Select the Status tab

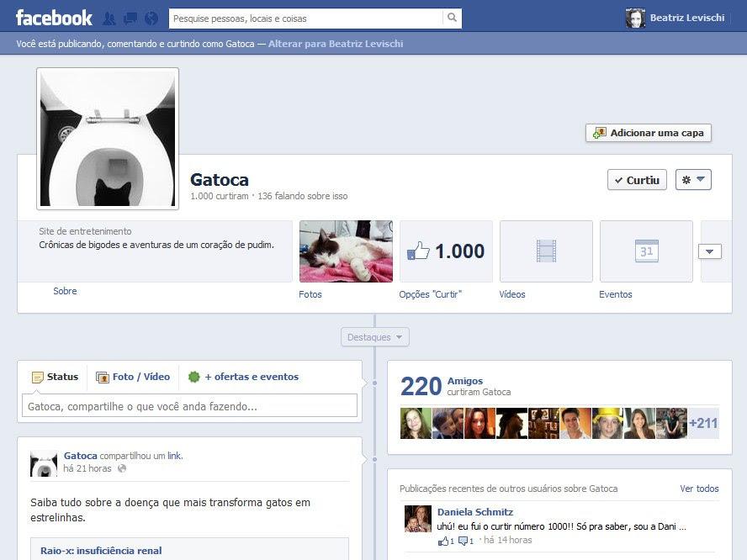[55, 377]
